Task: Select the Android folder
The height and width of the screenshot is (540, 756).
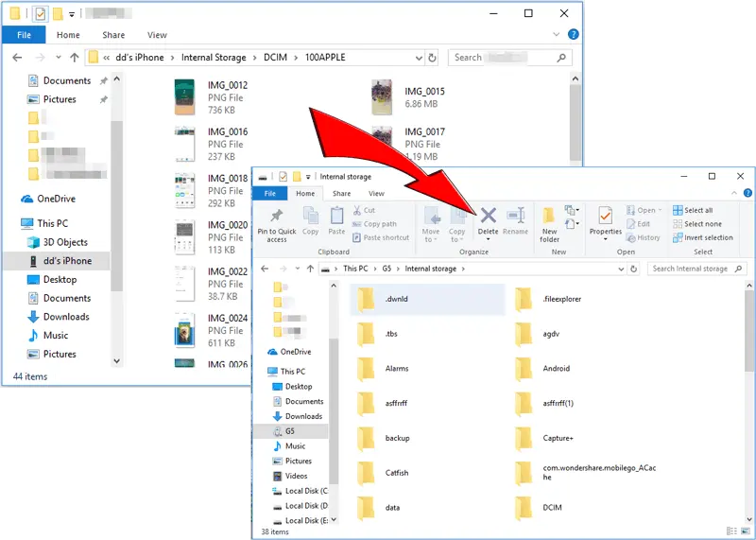Action: (x=542, y=369)
